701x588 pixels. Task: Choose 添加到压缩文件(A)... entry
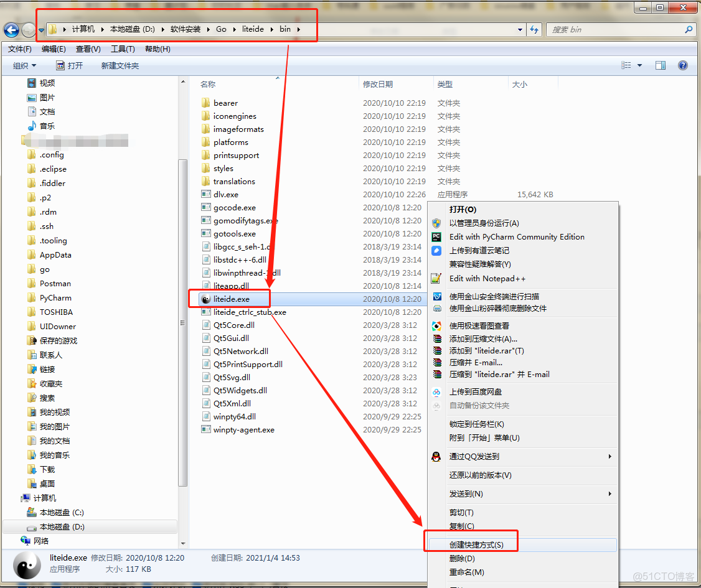click(x=483, y=338)
